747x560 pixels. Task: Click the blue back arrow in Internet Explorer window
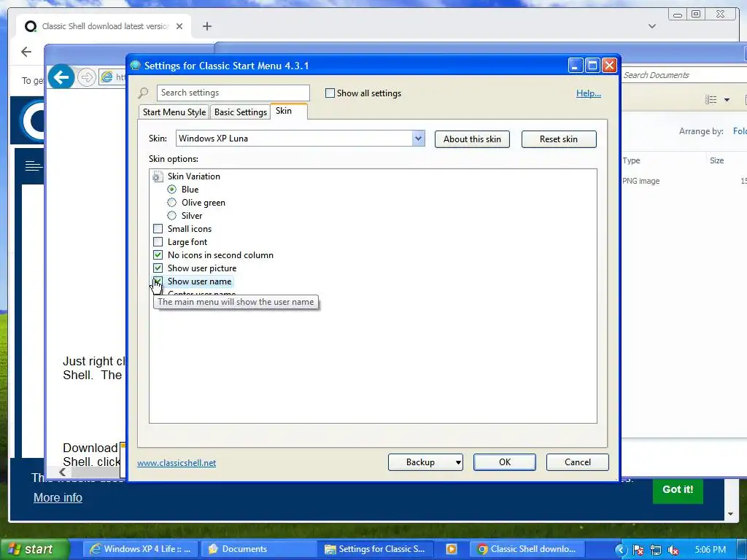pyautogui.click(x=61, y=77)
